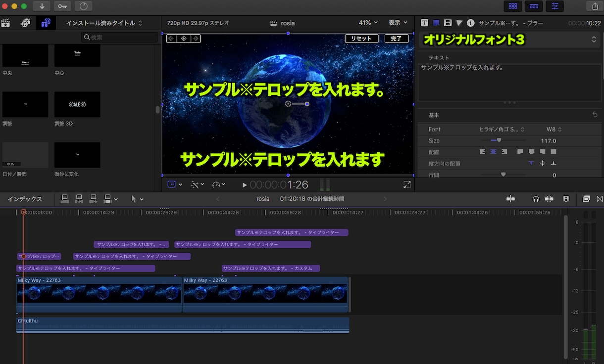
Task: Set text alignment to center
Action: pyautogui.click(x=494, y=152)
